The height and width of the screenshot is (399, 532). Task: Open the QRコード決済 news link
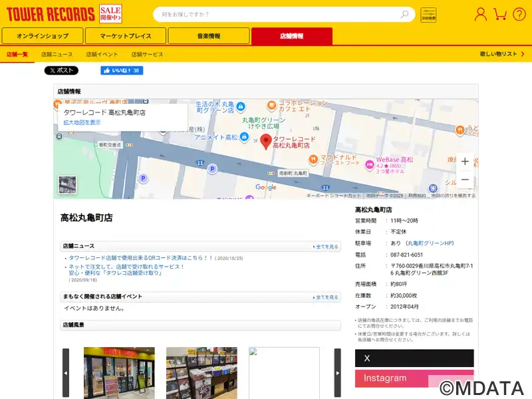(x=141, y=258)
